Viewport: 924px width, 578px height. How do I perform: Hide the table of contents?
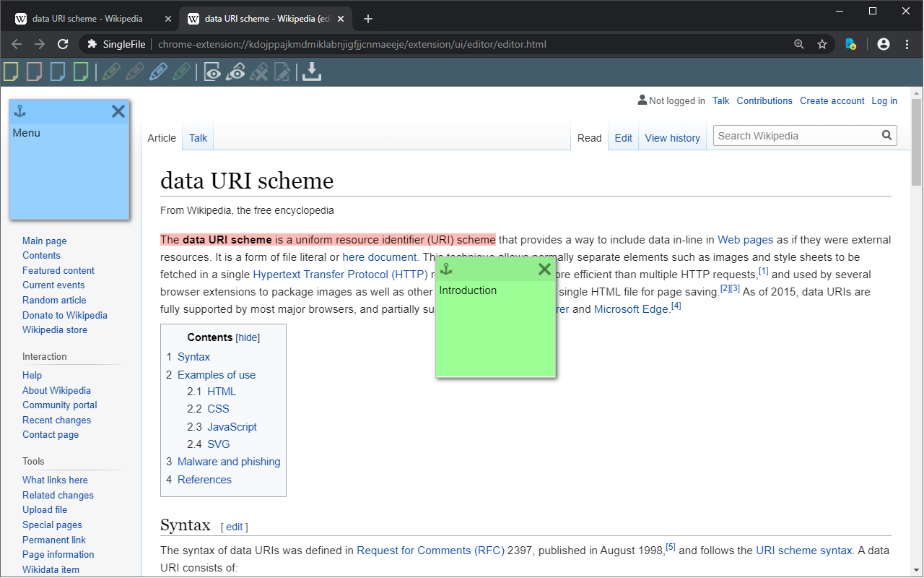[248, 337]
